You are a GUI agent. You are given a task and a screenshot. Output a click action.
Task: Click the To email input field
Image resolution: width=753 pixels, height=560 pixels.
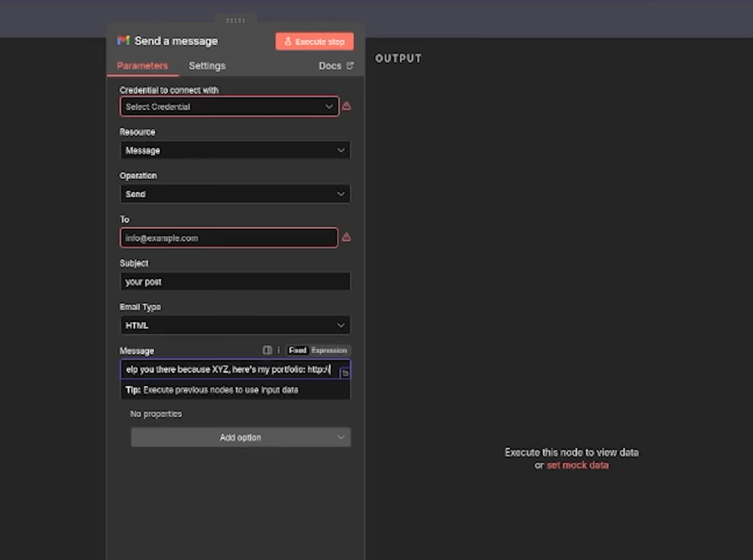229,238
